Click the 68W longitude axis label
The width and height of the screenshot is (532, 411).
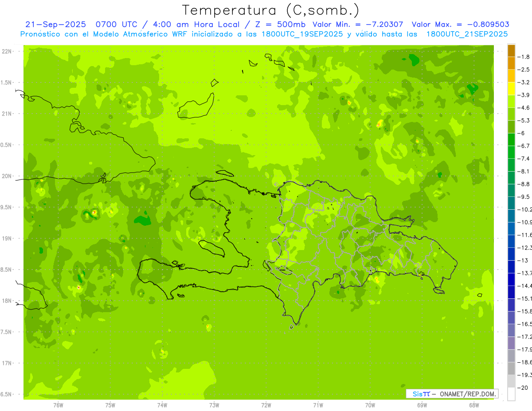tap(473, 405)
